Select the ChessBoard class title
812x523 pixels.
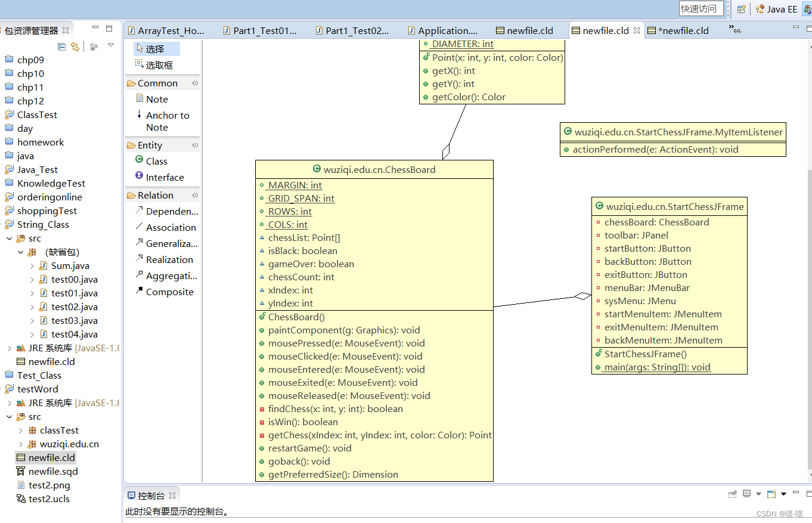click(x=374, y=169)
